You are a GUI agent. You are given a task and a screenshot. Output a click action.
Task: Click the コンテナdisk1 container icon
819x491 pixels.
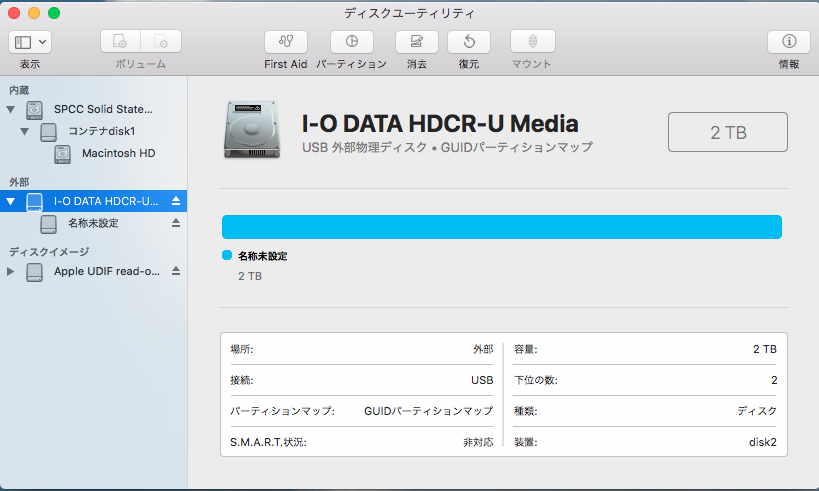coord(49,132)
